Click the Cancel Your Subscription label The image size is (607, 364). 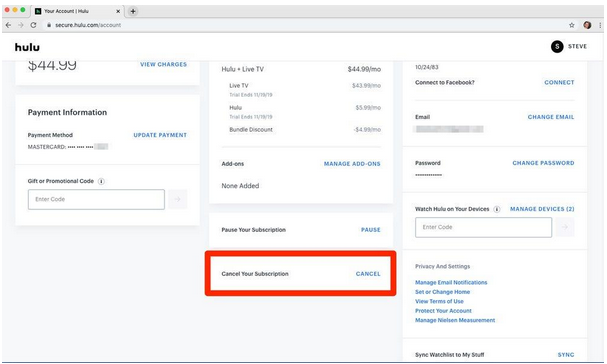tap(255, 274)
